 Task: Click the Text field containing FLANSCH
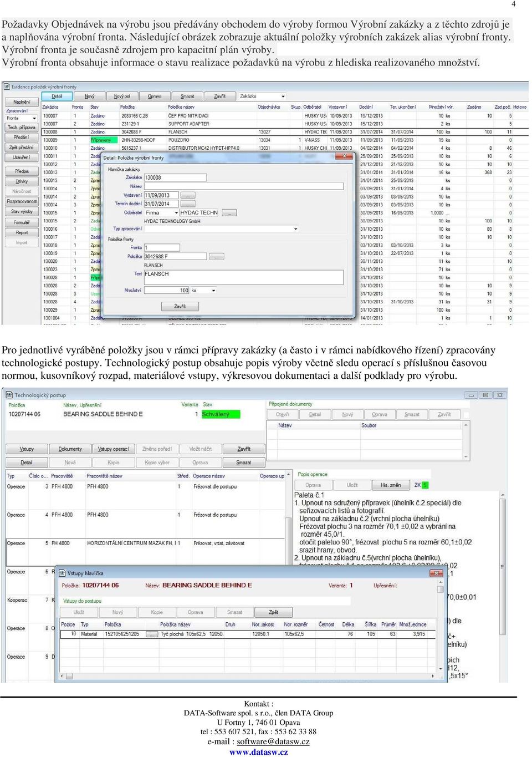[x=243, y=277]
